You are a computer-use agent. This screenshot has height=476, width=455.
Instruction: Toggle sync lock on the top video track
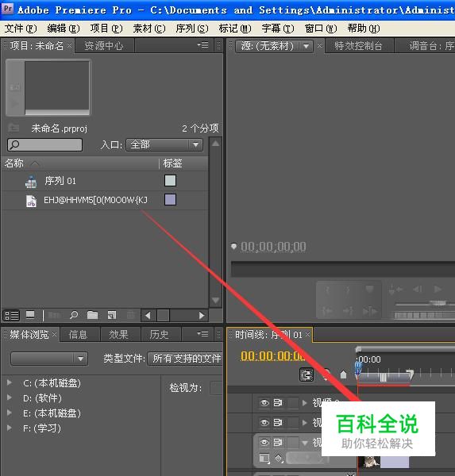pyautogui.click(x=278, y=403)
